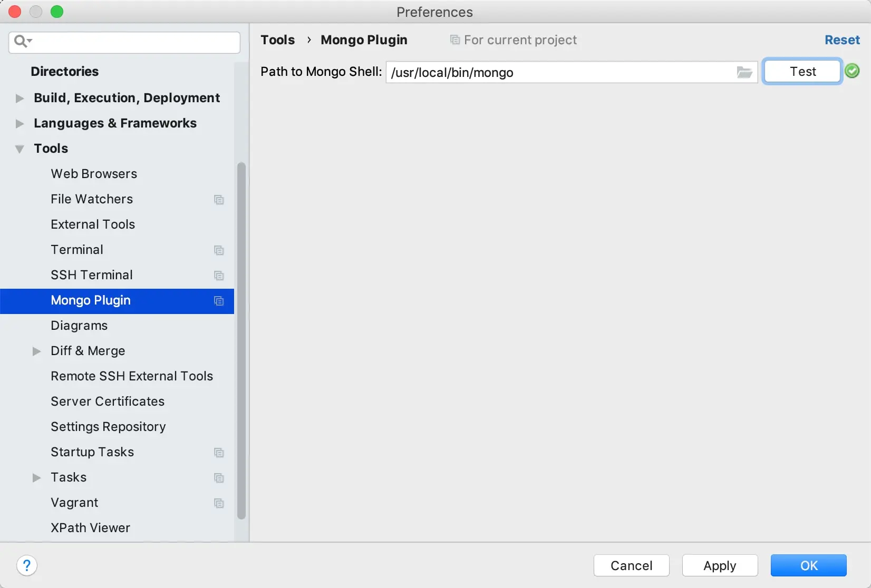Image resolution: width=871 pixels, height=588 pixels.
Task: Open Diagrams settings
Action: pyautogui.click(x=79, y=326)
